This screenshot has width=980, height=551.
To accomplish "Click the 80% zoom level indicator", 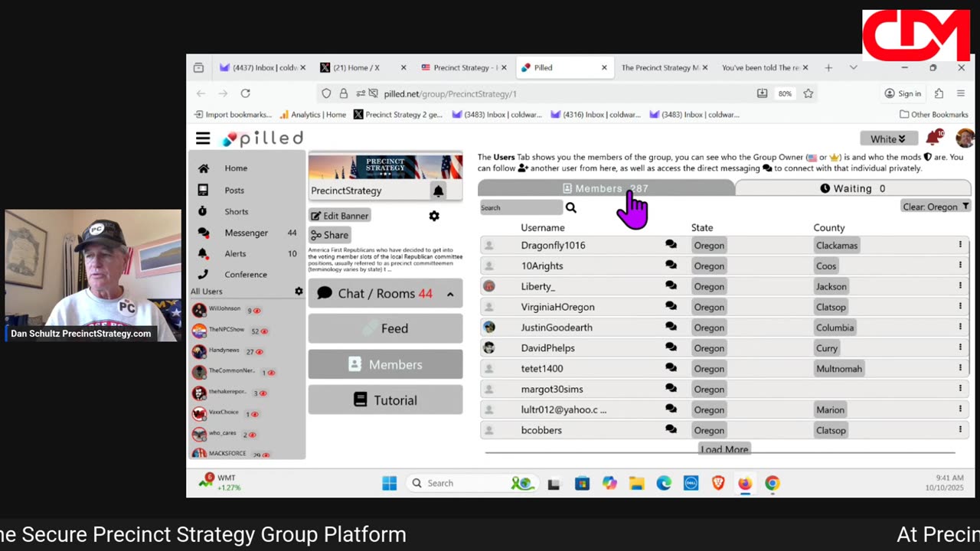I will point(785,93).
